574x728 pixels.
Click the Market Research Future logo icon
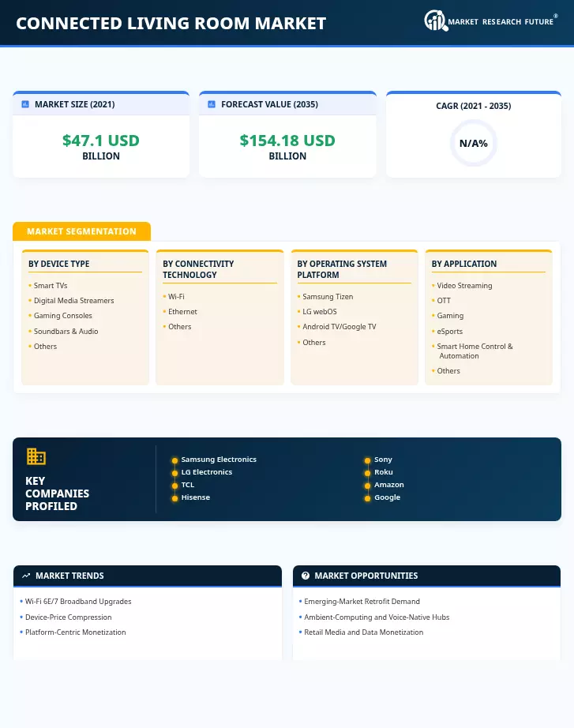[436, 21]
